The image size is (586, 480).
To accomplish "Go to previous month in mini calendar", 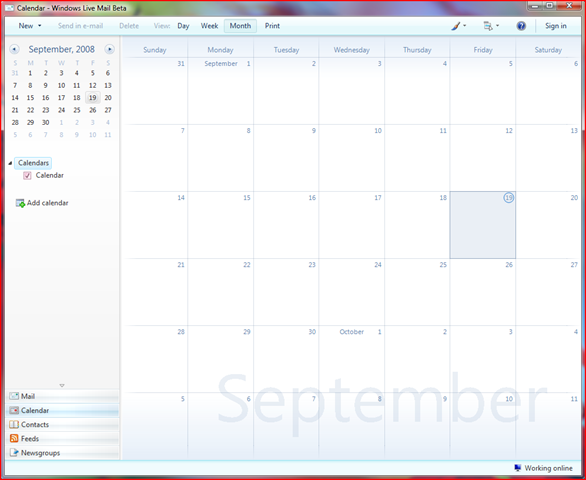I will pos(14,49).
